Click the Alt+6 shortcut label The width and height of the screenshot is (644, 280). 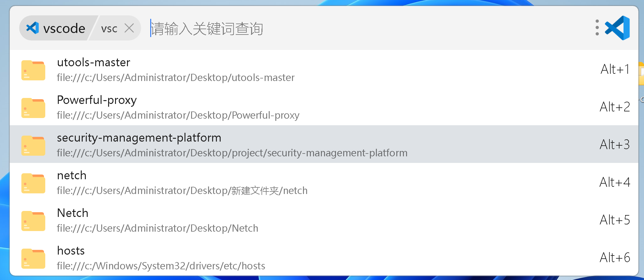615,258
